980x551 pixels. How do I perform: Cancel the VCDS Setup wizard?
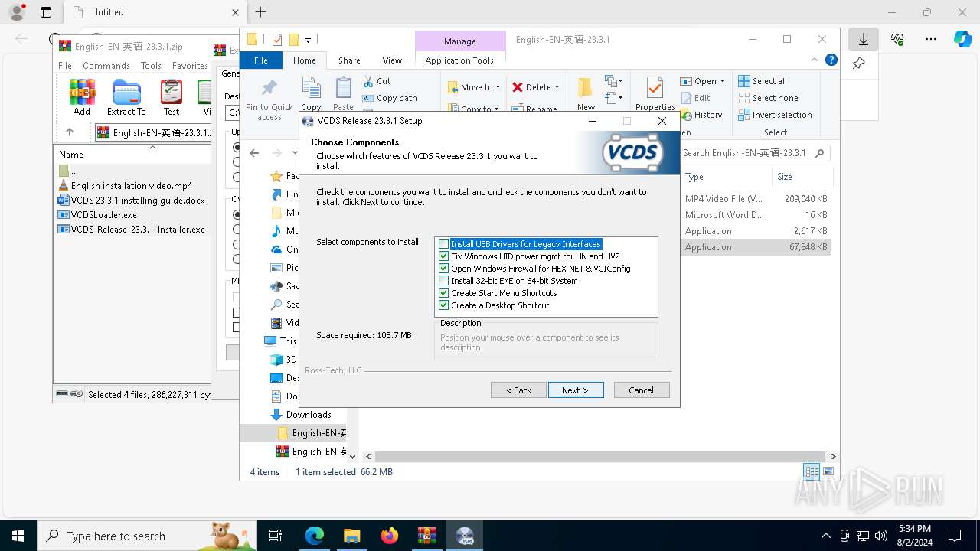(642, 390)
